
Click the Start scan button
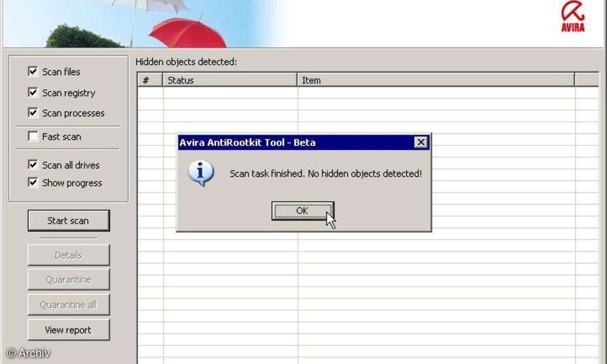click(x=68, y=220)
